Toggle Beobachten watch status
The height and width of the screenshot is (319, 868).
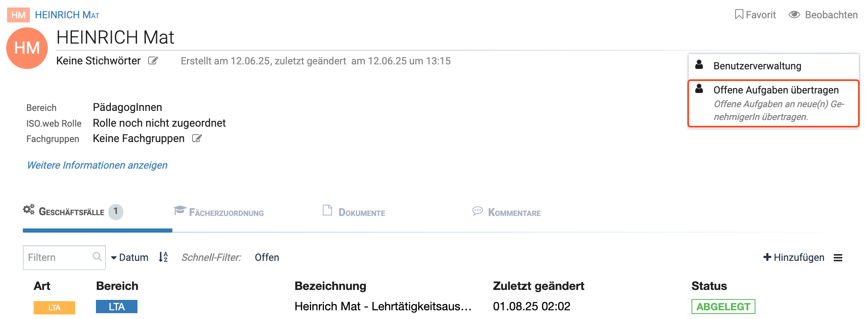(823, 15)
